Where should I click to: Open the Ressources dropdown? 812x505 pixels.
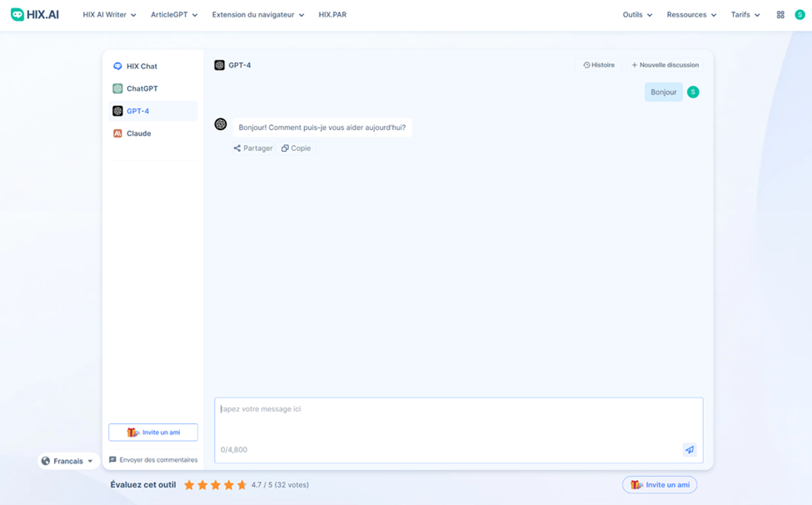pyautogui.click(x=692, y=15)
